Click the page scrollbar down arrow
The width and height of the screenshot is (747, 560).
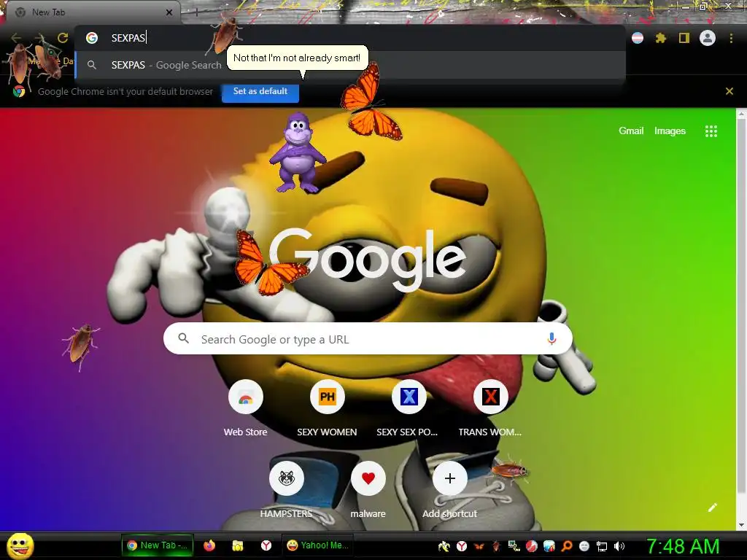click(741, 525)
